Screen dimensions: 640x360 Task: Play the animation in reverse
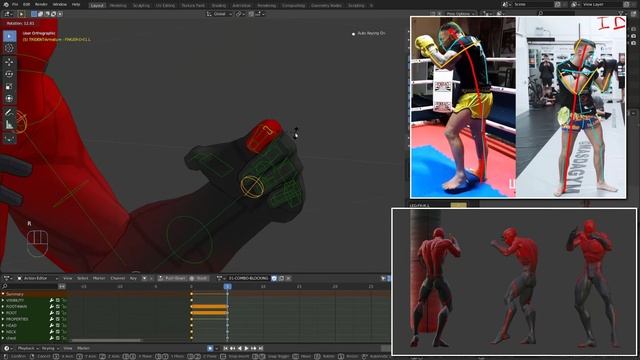coord(239,349)
